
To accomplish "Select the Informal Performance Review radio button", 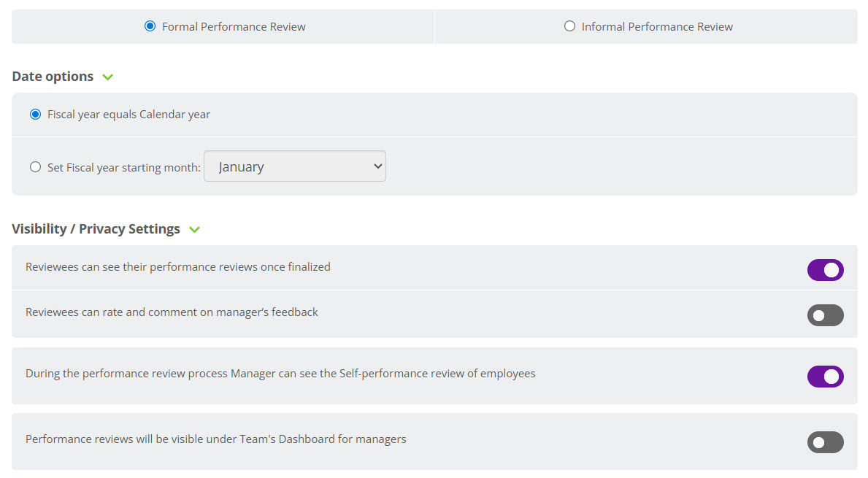I will (x=569, y=26).
